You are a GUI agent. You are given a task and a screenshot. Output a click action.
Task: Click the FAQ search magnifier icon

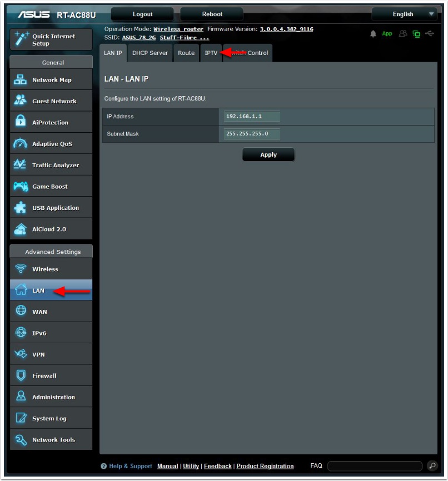[x=432, y=465]
